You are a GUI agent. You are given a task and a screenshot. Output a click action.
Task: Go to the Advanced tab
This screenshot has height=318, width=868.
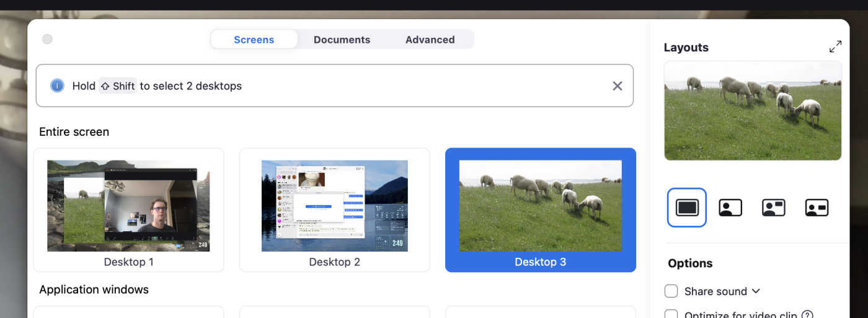(430, 40)
